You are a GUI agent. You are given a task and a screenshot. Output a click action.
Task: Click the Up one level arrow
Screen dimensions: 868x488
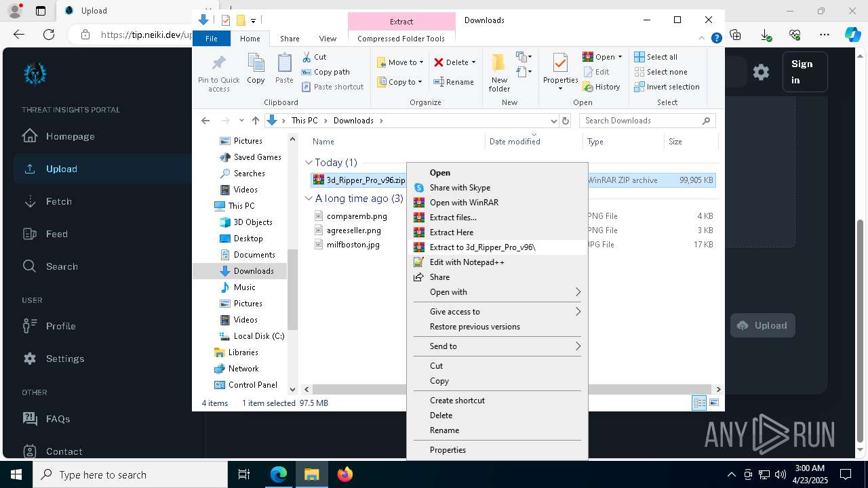256,121
